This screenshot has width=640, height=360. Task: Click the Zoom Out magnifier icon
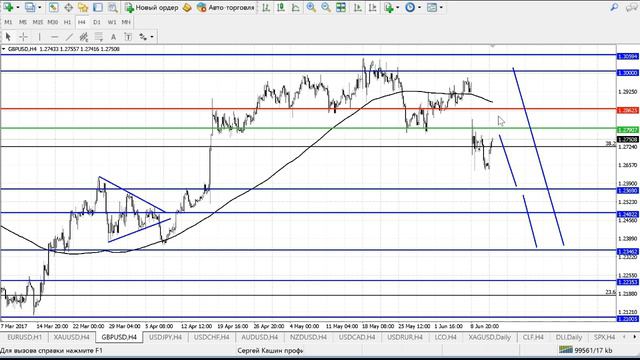point(326,7)
